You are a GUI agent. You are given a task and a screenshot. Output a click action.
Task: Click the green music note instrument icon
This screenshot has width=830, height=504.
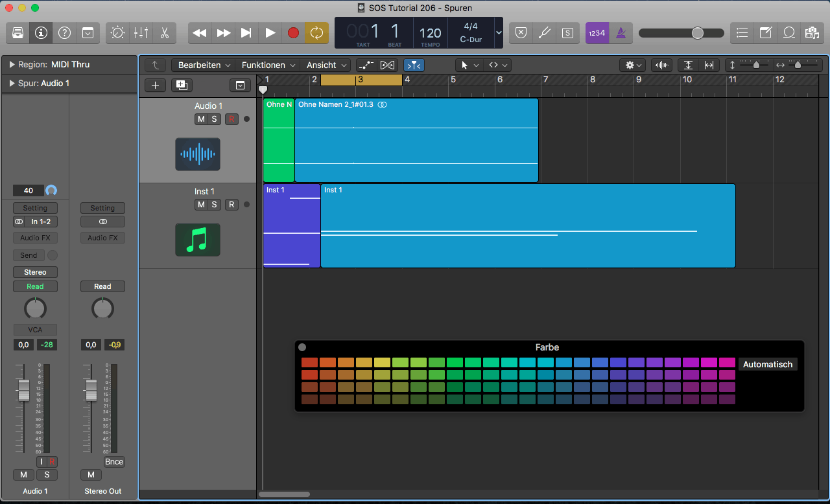[198, 240]
